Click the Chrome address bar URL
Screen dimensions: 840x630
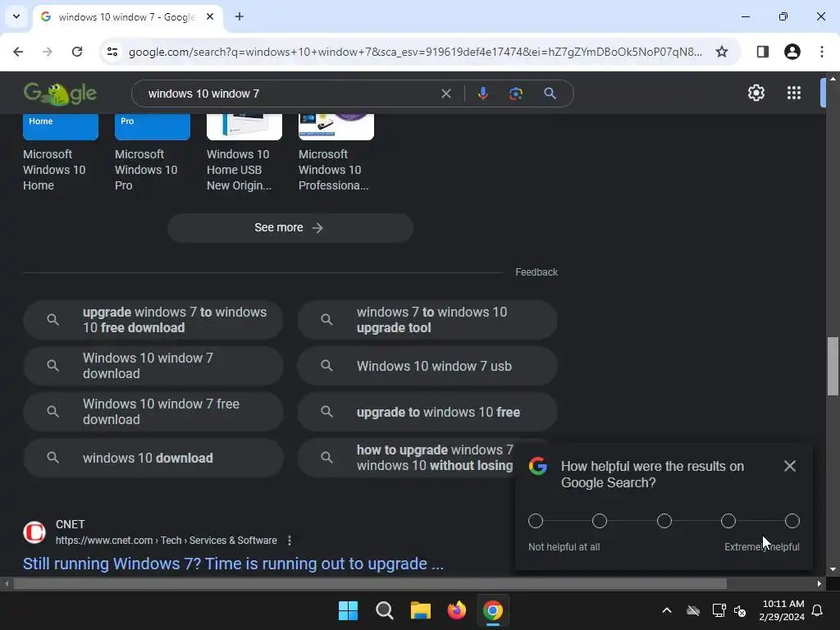415,52
